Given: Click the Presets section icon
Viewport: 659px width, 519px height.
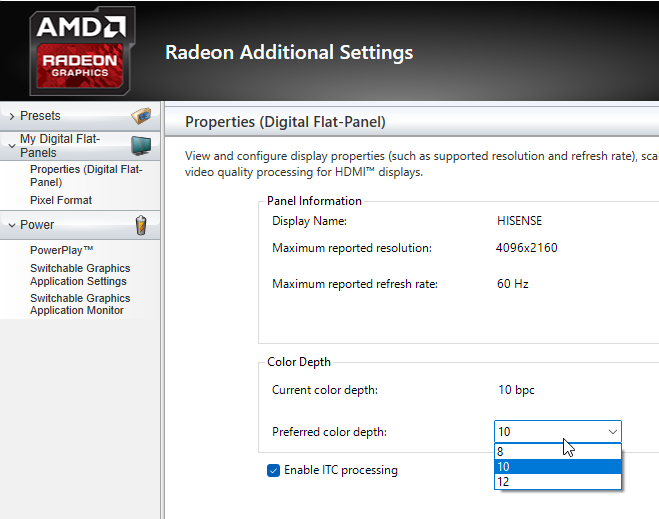Looking at the screenshot, I should click(141, 116).
